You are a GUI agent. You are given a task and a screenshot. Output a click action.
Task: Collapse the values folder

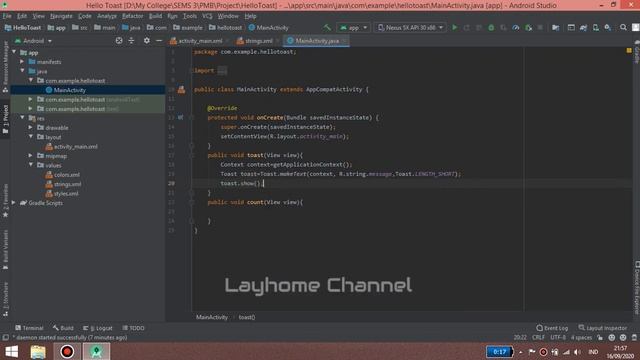point(31,165)
